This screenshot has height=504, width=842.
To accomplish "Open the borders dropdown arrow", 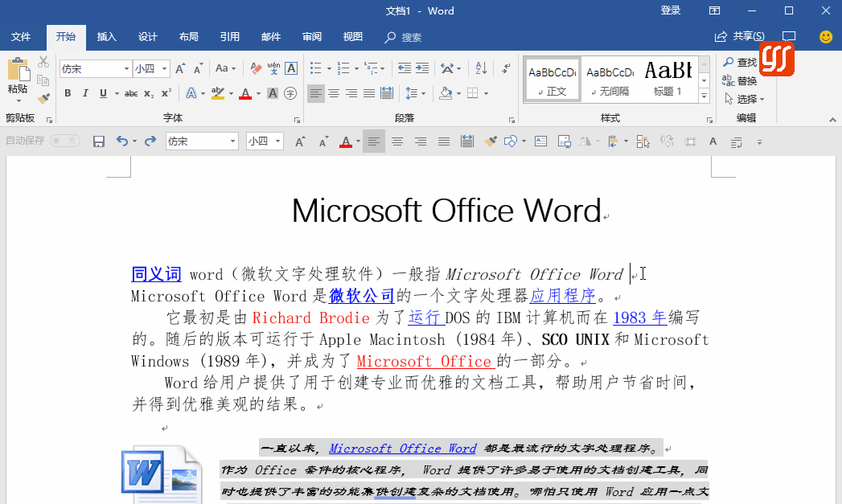I will [x=486, y=94].
